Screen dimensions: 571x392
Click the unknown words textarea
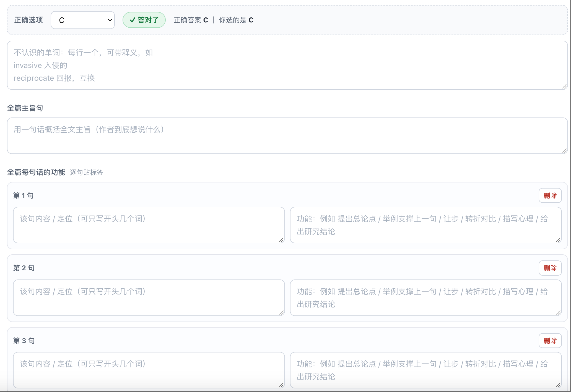[x=287, y=65]
